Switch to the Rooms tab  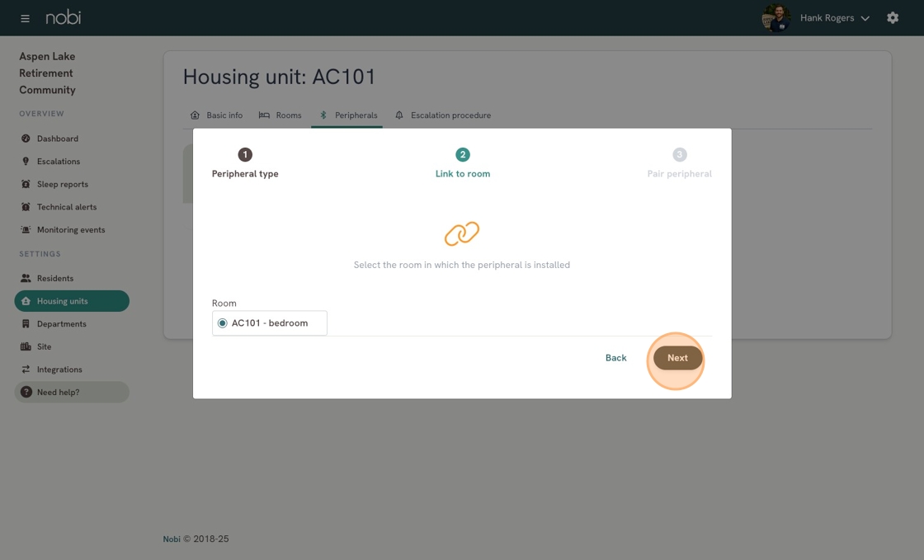[x=280, y=115]
